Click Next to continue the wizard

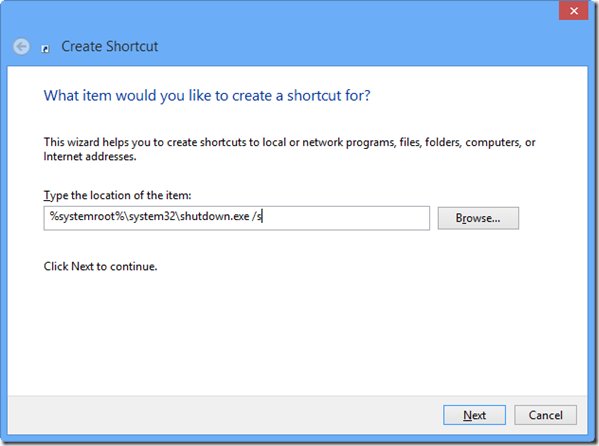point(474,415)
